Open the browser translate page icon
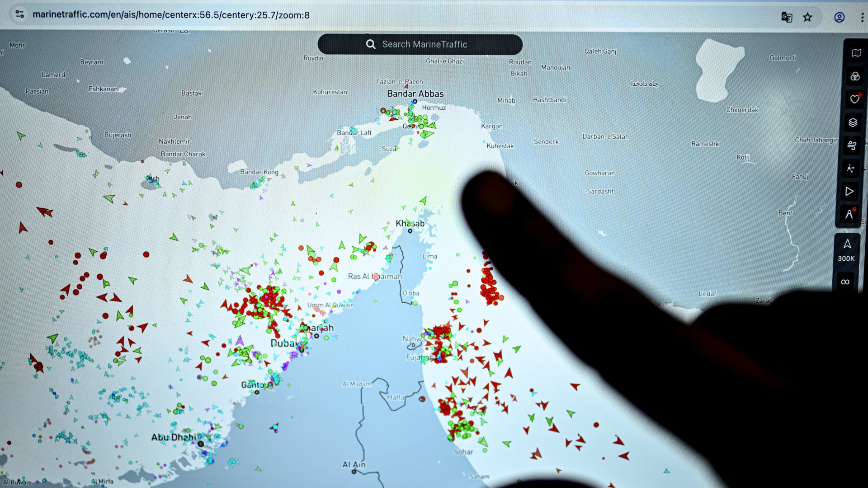This screenshot has height=488, width=868. tap(787, 17)
